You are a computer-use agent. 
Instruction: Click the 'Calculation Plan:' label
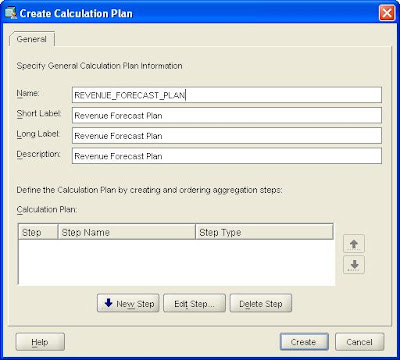click(47, 210)
